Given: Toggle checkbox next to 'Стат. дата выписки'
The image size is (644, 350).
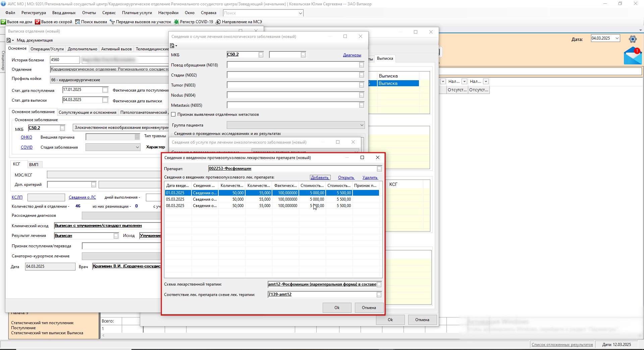Looking at the screenshot, I should (x=105, y=100).
